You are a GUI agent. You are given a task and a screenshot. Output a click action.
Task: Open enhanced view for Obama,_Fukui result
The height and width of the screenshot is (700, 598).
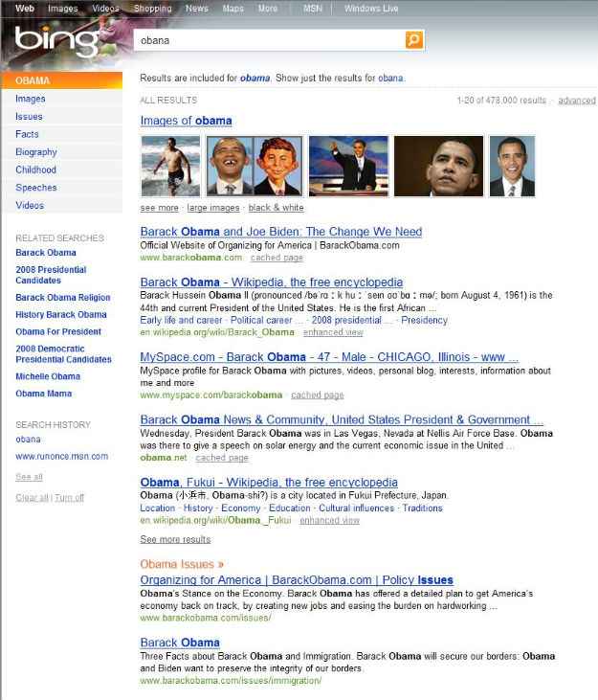point(329,520)
